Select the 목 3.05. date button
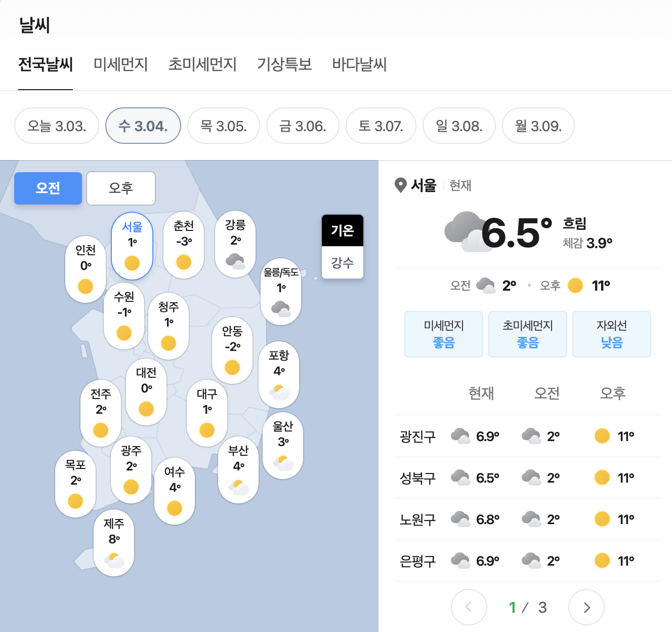This screenshot has height=632, width=672. (x=224, y=126)
